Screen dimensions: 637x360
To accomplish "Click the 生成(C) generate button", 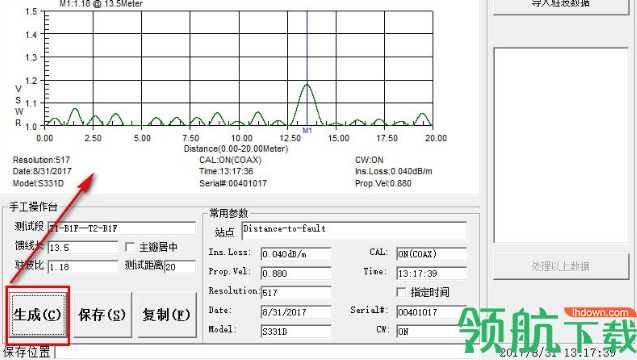I will tap(38, 315).
